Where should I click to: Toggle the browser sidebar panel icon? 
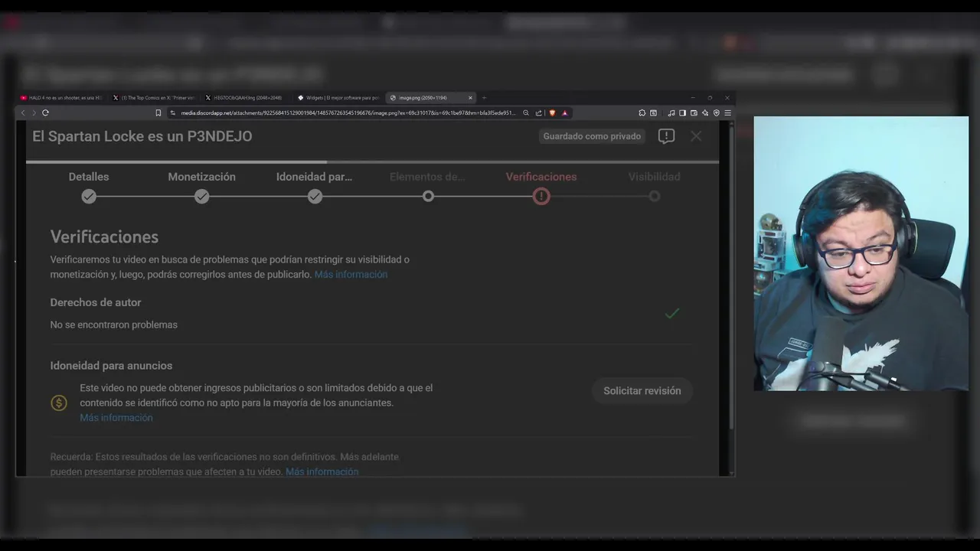pos(682,112)
